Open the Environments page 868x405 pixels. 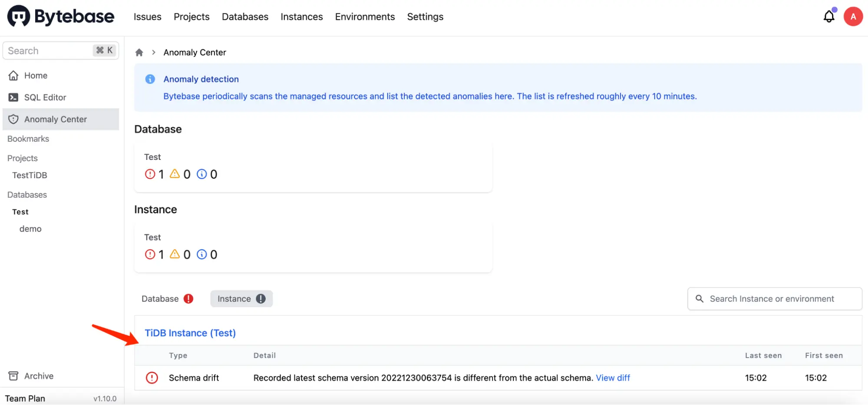tap(365, 17)
